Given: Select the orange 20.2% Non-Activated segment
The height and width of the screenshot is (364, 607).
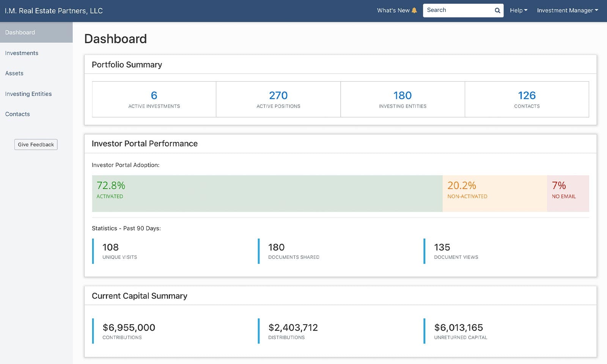Looking at the screenshot, I should (x=495, y=193).
